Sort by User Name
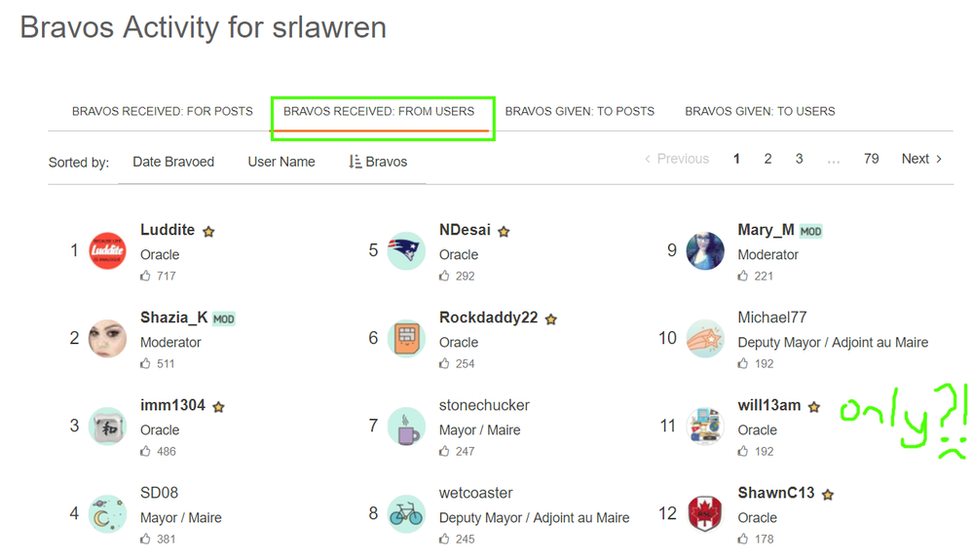Image resolution: width=973 pixels, height=560 pixels. pos(281,162)
